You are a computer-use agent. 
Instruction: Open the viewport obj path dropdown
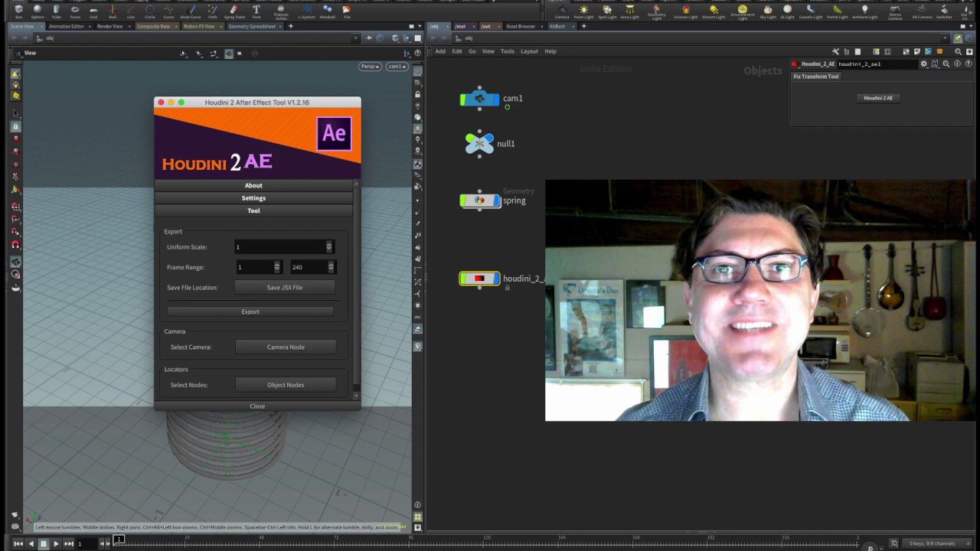pos(355,38)
